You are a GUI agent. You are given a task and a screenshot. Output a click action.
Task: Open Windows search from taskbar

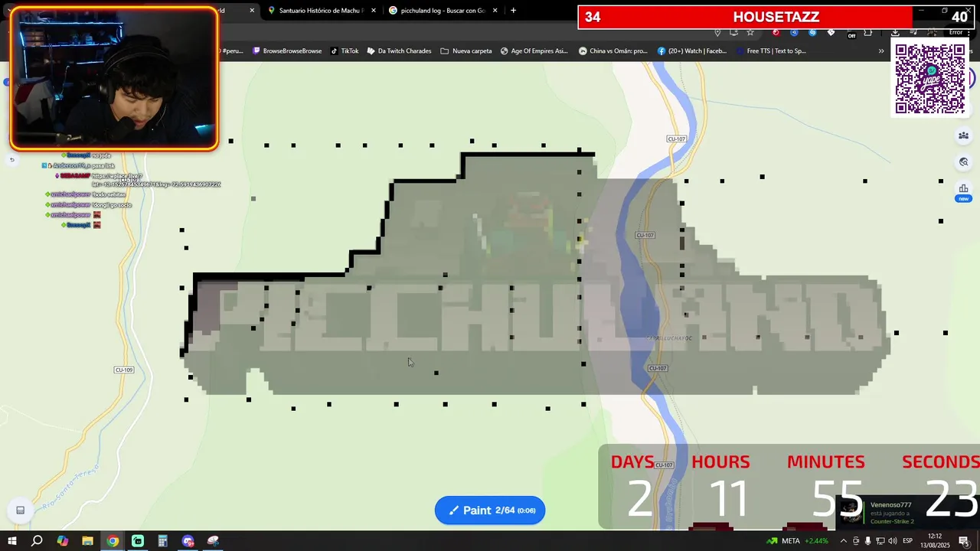(37, 541)
